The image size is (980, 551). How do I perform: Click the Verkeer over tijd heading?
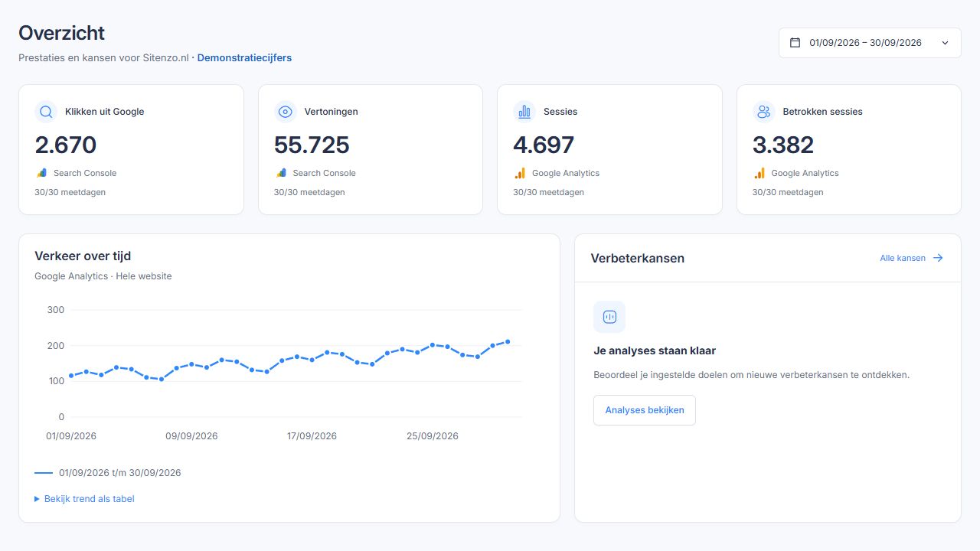click(x=83, y=256)
